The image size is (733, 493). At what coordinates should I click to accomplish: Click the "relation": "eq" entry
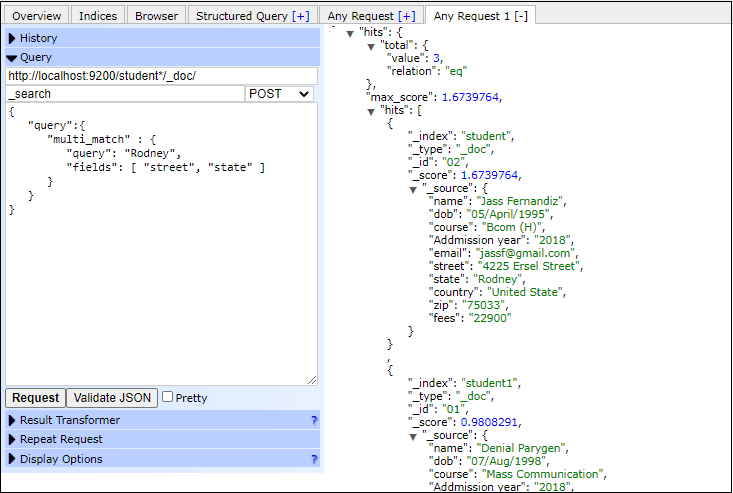(427, 71)
